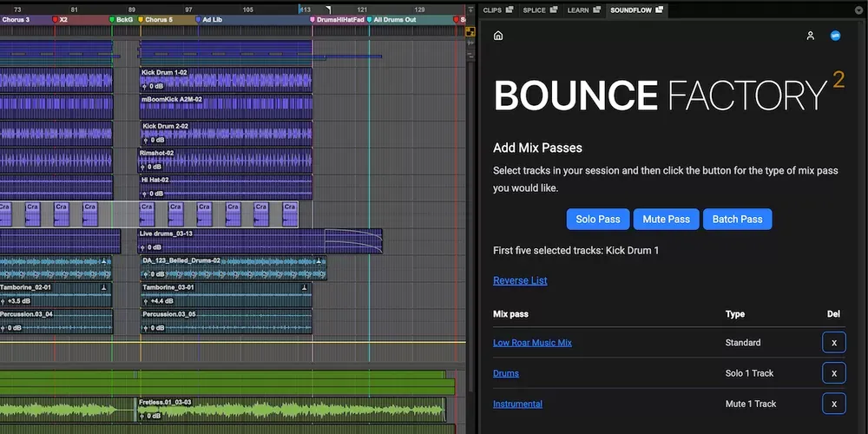Image resolution: width=868 pixels, height=434 pixels.
Task: Select the mBoomKick A2M-02 clip
Action: [226, 107]
